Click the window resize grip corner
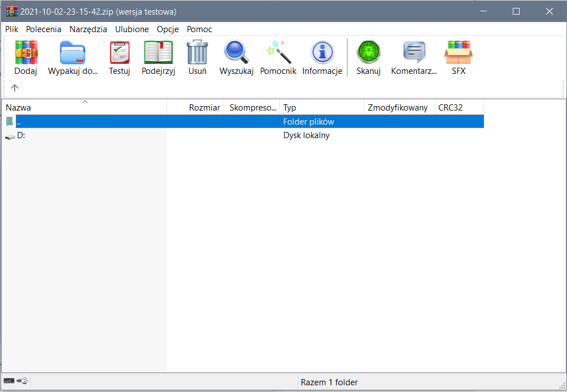 [x=561, y=386]
